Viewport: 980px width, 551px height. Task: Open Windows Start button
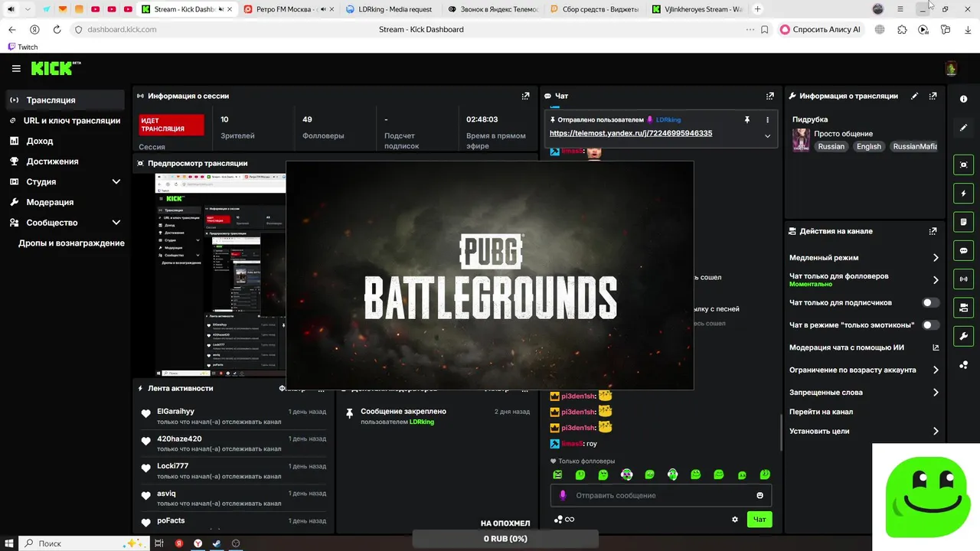(x=8, y=543)
